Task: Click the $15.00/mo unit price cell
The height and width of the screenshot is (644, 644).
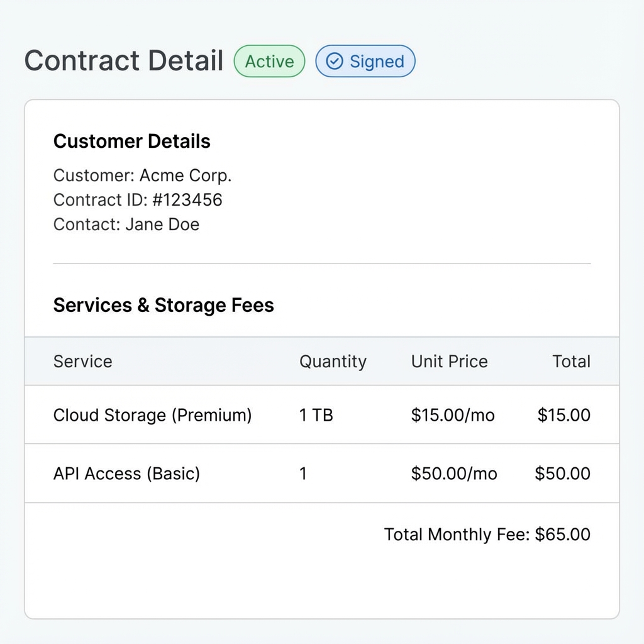Action: 453,415
